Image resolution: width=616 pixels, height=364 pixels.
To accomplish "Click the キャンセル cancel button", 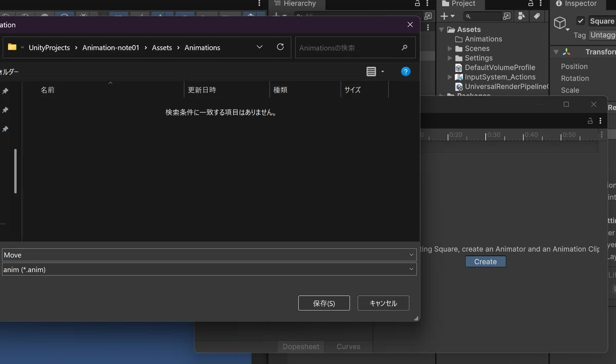I will click(383, 303).
